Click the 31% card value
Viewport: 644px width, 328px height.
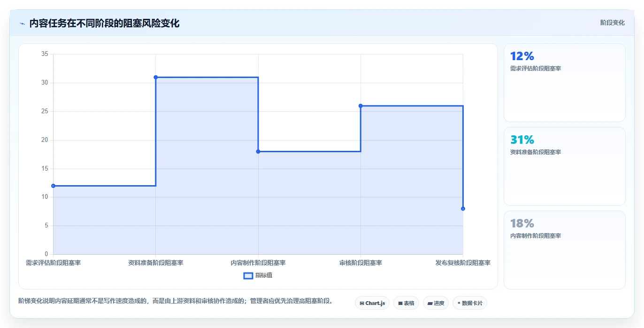click(x=522, y=140)
